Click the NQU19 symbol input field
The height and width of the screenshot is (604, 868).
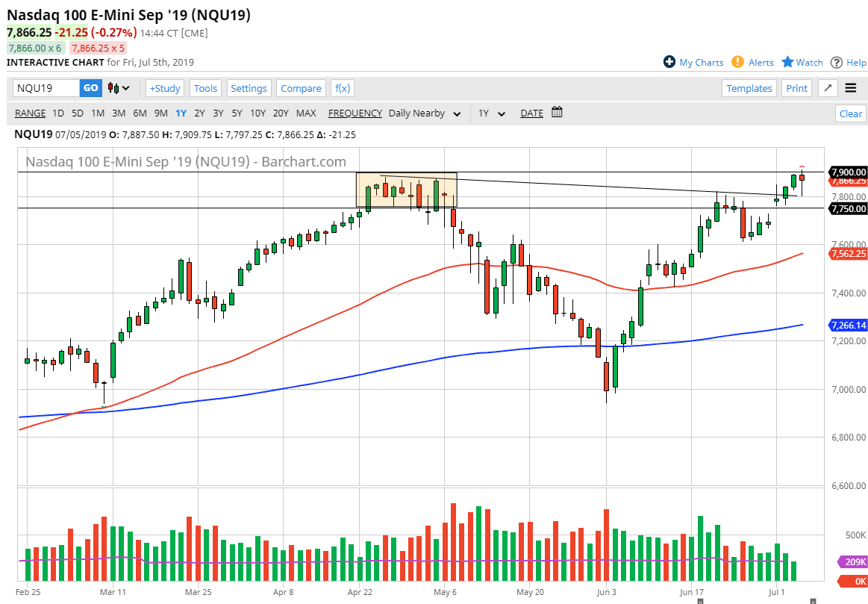(45, 87)
